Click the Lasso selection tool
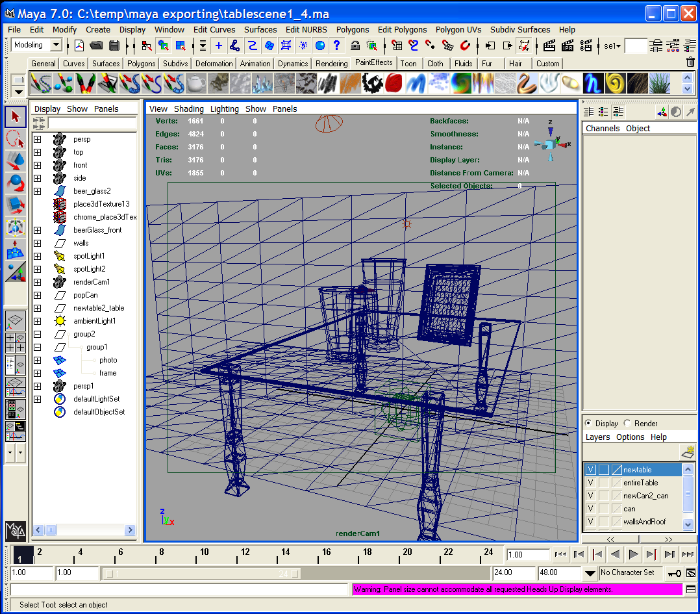This screenshot has height=614, width=700. click(x=16, y=139)
